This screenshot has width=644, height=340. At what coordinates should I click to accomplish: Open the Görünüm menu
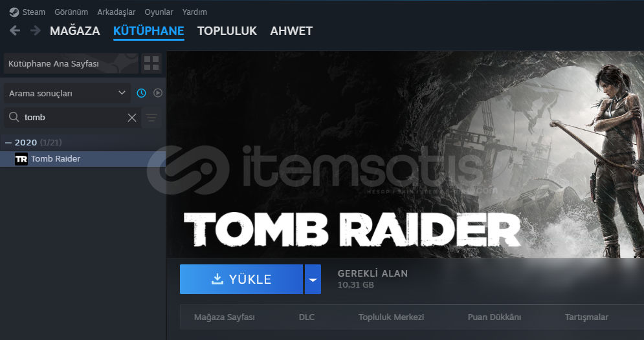pyautogui.click(x=71, y=12)
